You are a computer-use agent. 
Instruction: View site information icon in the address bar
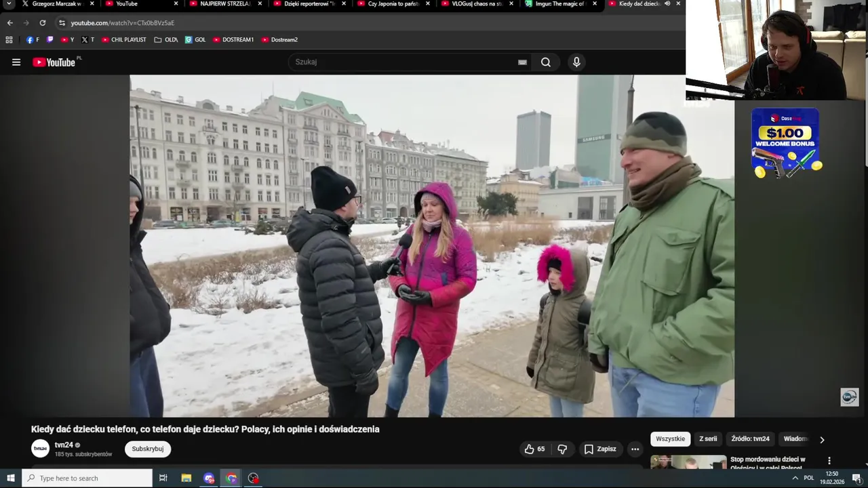[62, 23]
